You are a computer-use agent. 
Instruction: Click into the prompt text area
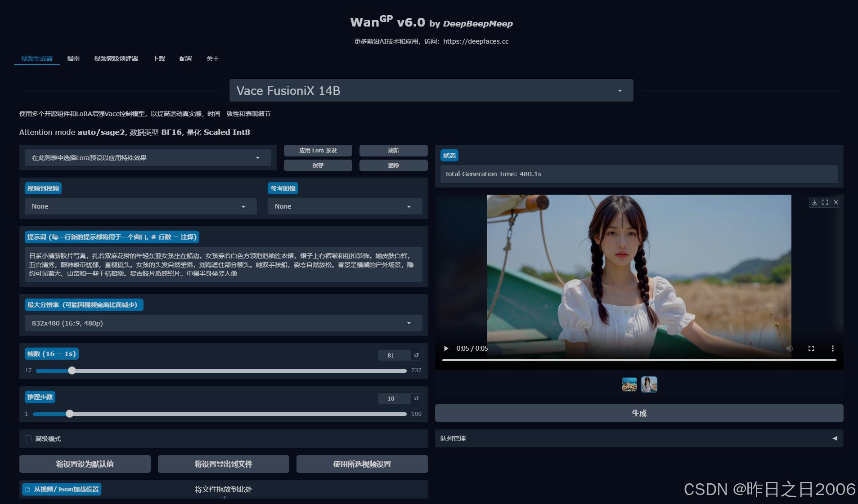coord(223,264)
